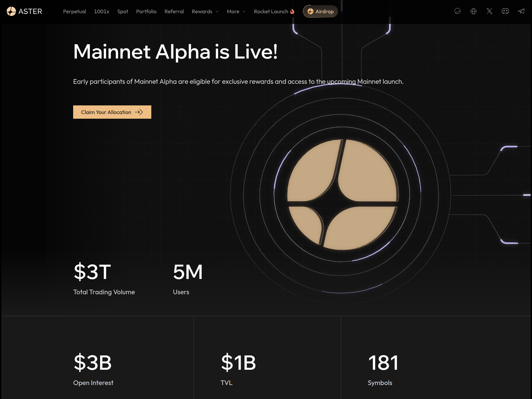532x399 pixels.
Task: Open the 1001x nav item
Action: point(101,11)
